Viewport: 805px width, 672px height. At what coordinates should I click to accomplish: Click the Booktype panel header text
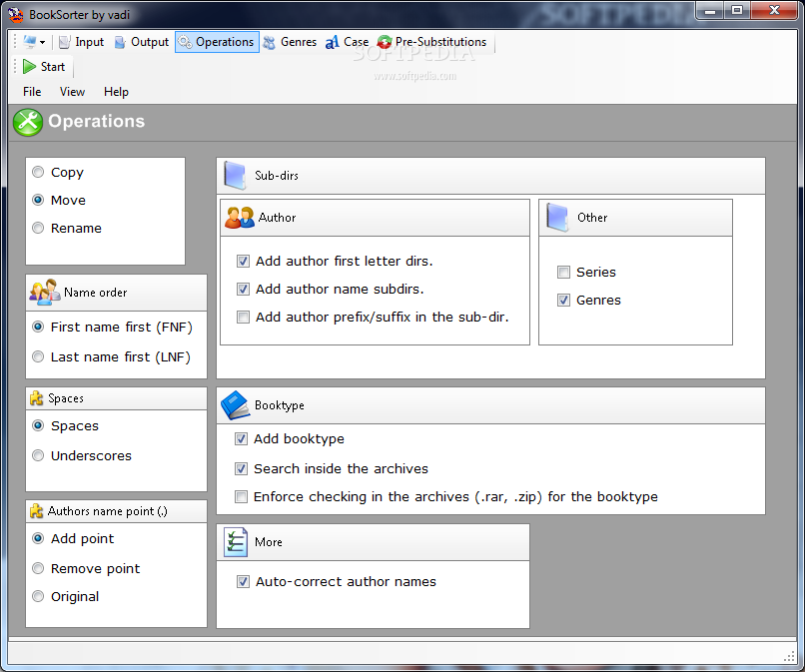[280, 405]
